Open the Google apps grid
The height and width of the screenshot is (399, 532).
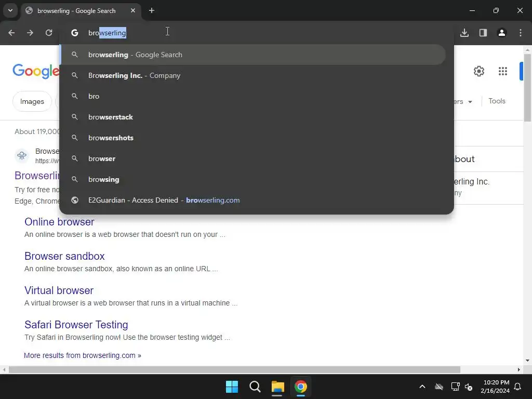(x=503, y=71)
